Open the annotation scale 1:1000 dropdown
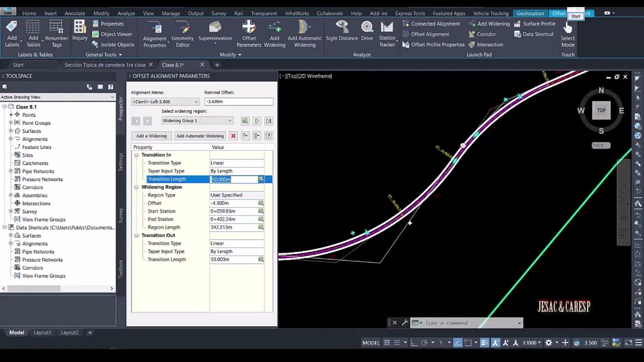Image resolution: width=644 pixels, height=362 pixels. tap(532, 343)
